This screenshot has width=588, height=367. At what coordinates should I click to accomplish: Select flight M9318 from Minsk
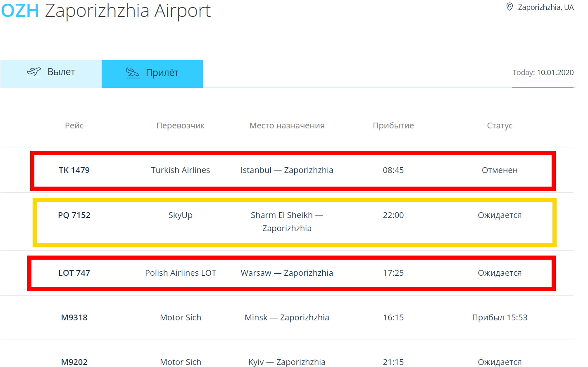point(287,317)
